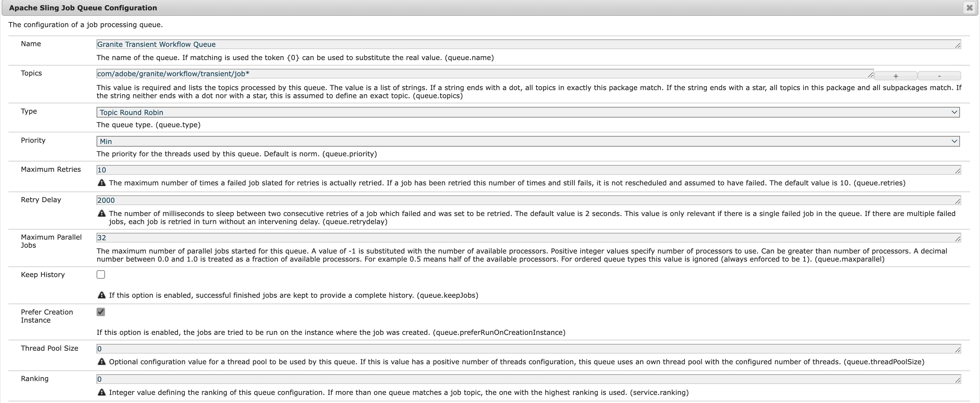Uncheck Prefer Creation Instance checkbox
The height and width of the screenshot is (403, 980).
(x=101, y=312)
